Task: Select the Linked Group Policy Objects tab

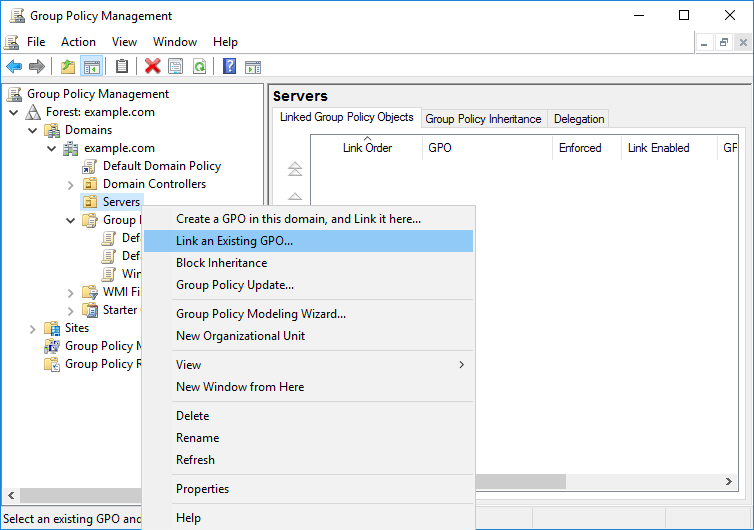Action: [347, 117]
